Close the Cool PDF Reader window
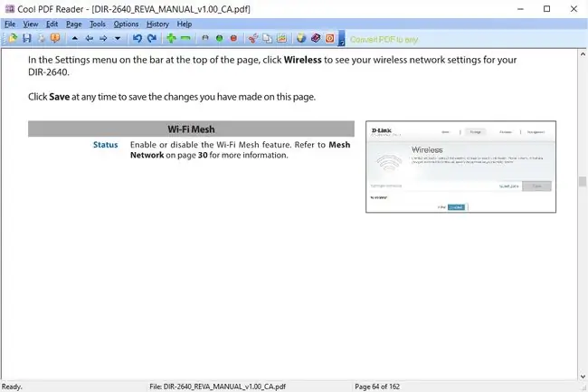Viewport: 588px width, 392px height. click(x=574, y=9)
